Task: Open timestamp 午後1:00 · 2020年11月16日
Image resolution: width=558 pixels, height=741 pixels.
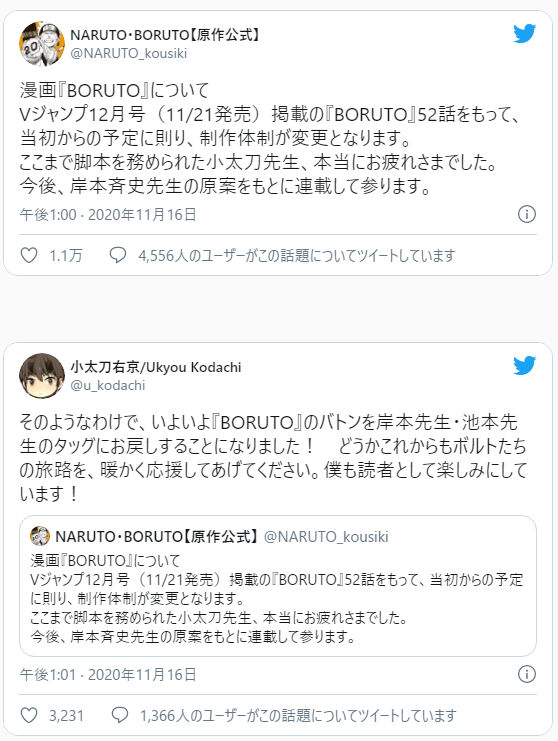Action: [x=108, y=215]
